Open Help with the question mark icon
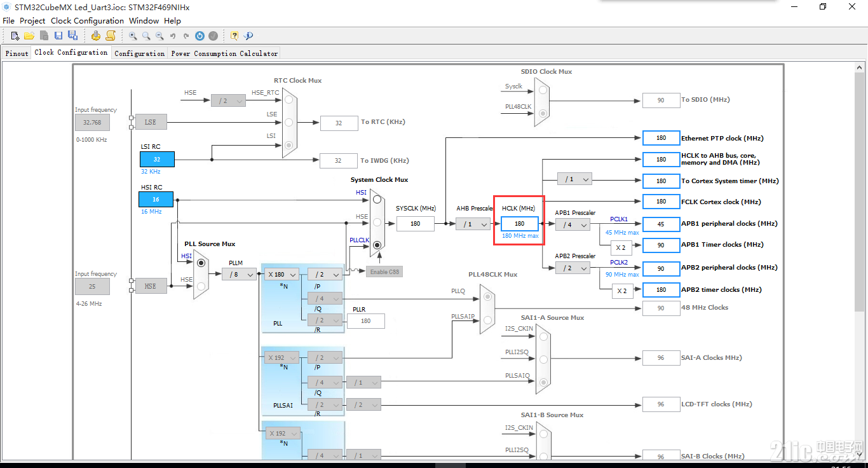This screenshot has width=868, height=468. [x=234, y=36]
